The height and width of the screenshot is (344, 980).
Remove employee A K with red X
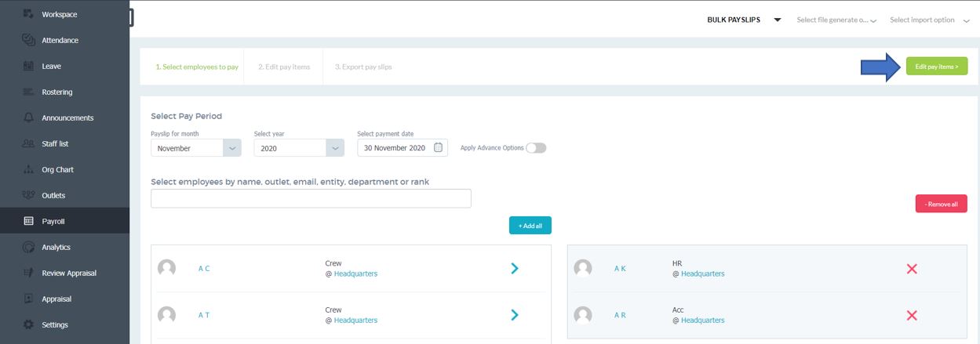[x=912, y=269]
